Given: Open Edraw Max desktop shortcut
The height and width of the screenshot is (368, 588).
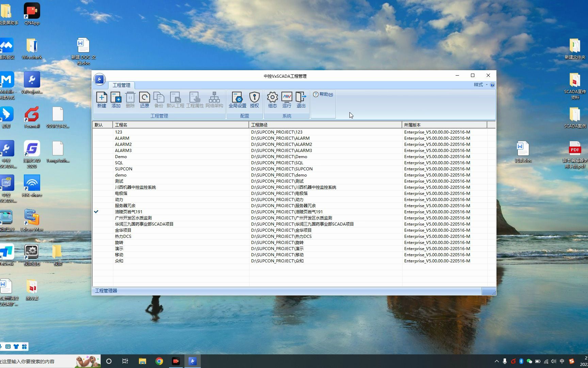Looking at the screenshot, I should point(32,220).
